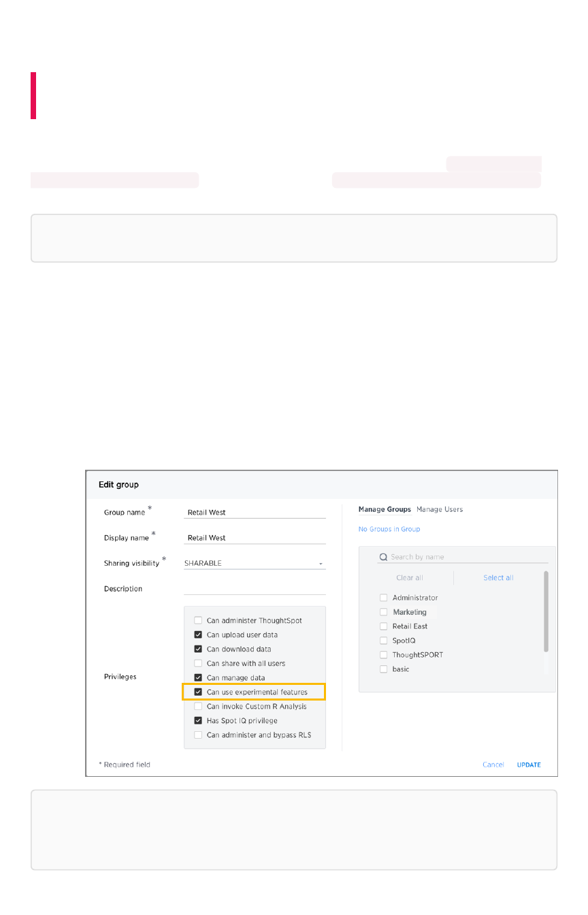Disable Can use experimental features
This screenshot has width=588, height=915.
pos(198,692)
